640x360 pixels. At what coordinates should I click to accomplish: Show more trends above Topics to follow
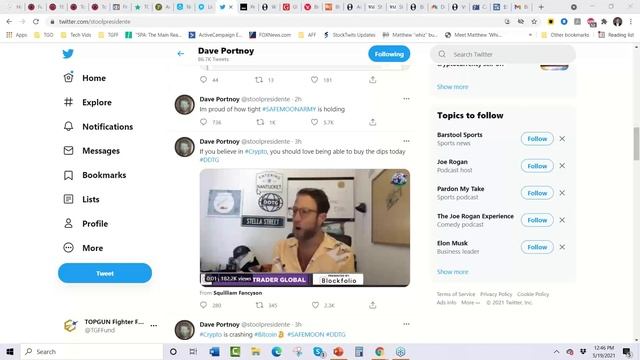[452, 87]
